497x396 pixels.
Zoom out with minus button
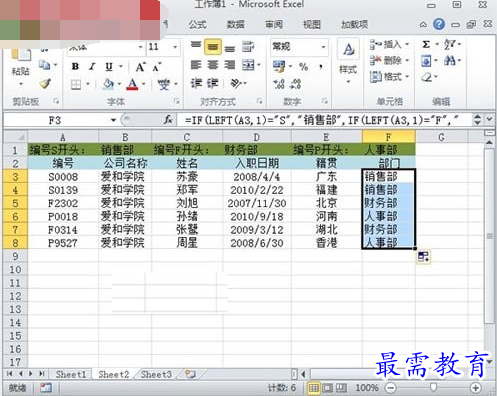tap(390, 388)
